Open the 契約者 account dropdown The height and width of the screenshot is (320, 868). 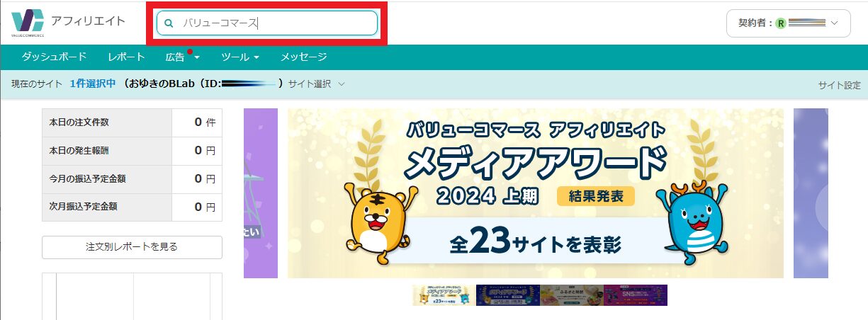788,23
